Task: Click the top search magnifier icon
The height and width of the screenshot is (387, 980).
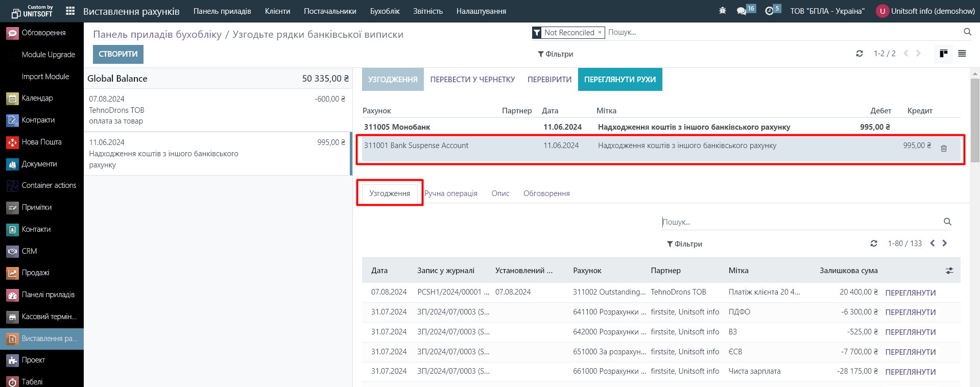Action: [967, 32]
